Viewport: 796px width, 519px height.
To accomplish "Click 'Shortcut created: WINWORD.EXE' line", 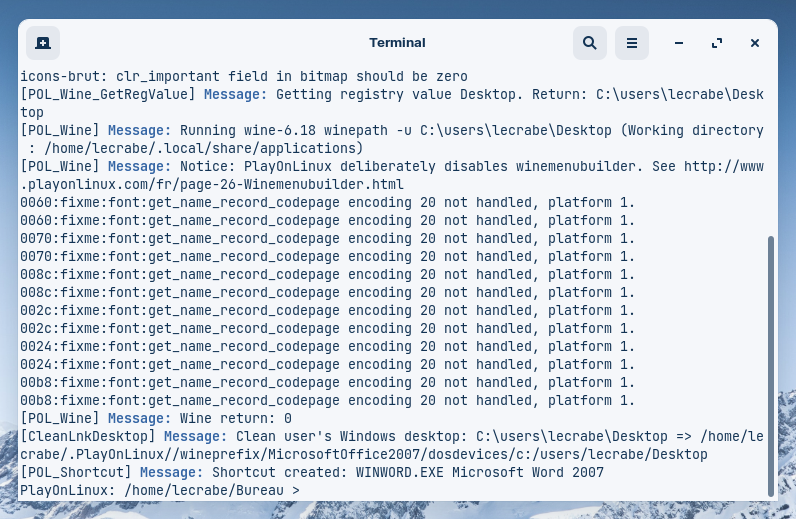I will pos(312,472).
